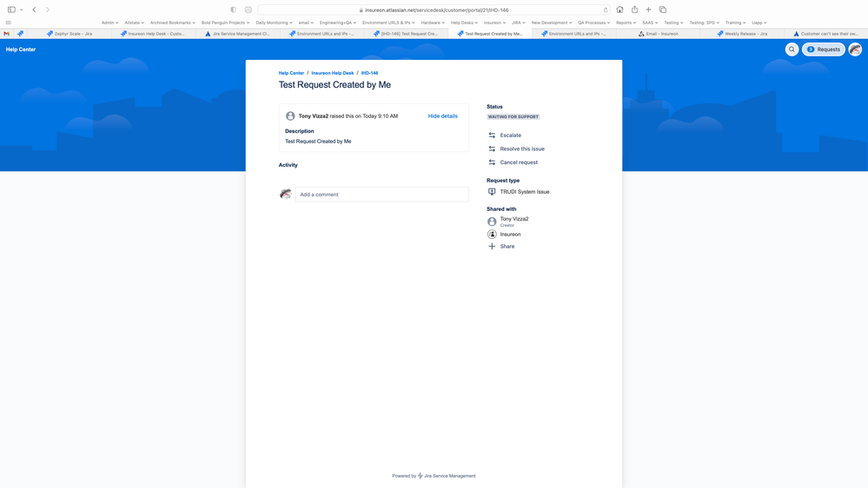Click the Hide details link
This screenshot has height=488, width=868.
coord(442,116)
